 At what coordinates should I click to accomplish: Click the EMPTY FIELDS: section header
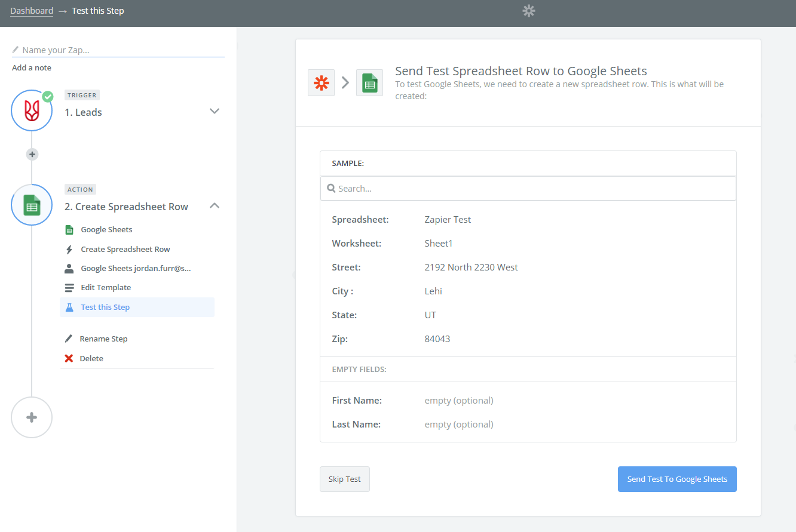point(359,370)
